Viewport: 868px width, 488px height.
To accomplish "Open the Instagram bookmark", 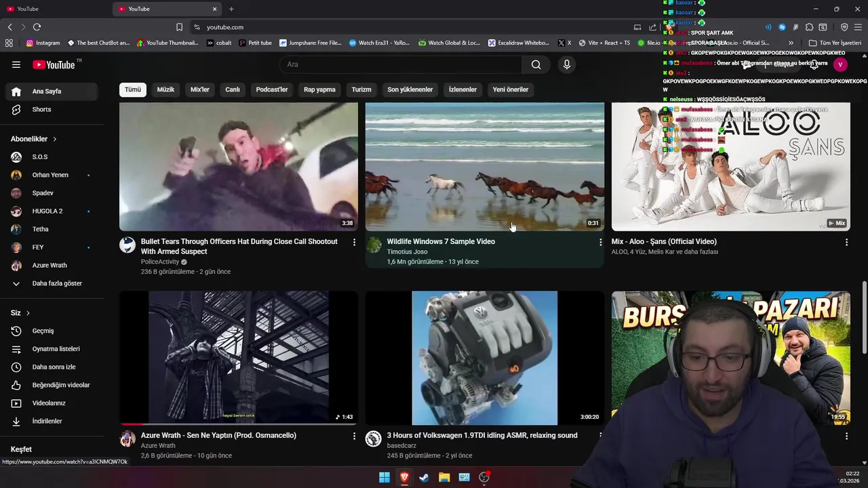I will [43, 43].
